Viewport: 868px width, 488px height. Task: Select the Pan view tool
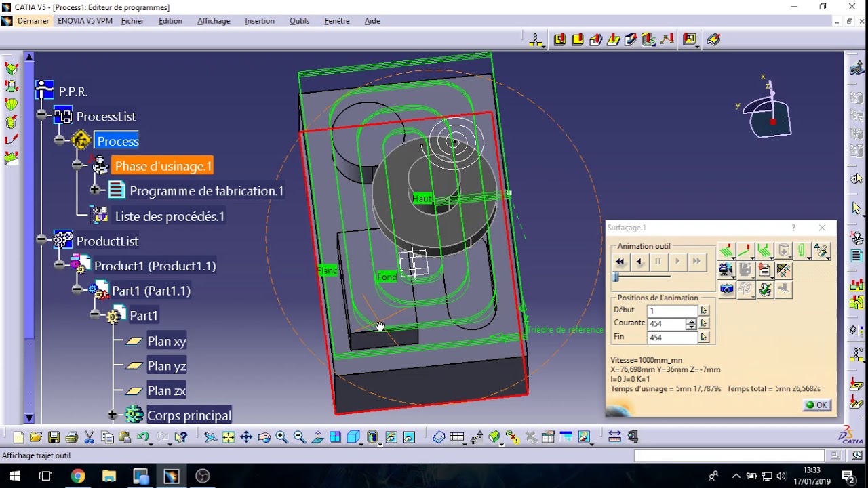coord(246,437)
